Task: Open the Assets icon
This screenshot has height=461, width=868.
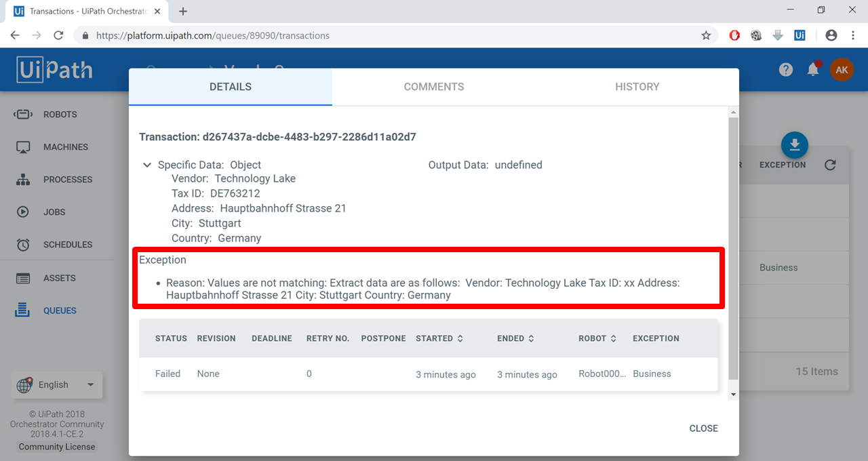Action: click(23, 278)
